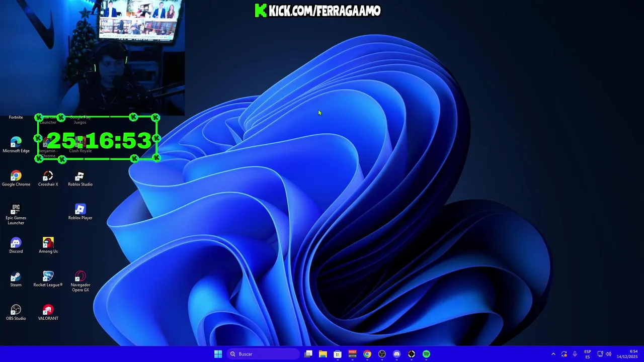
Task: Open Crosshair X from the taskbar
Action: pyautogui.click(x=412, y=354)
